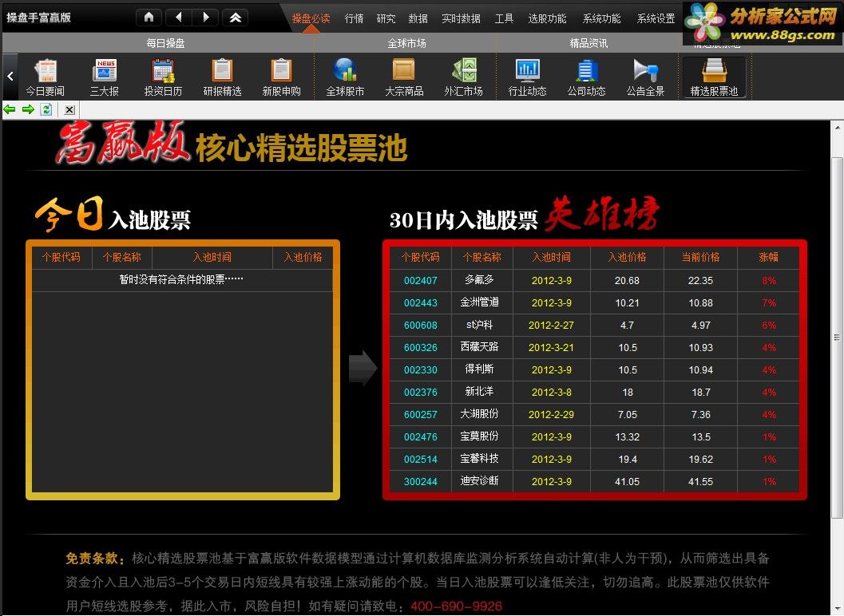Click the green back arrow in browser bar
This screenshot has height=616, width=844.
click(x=10, y=110)
